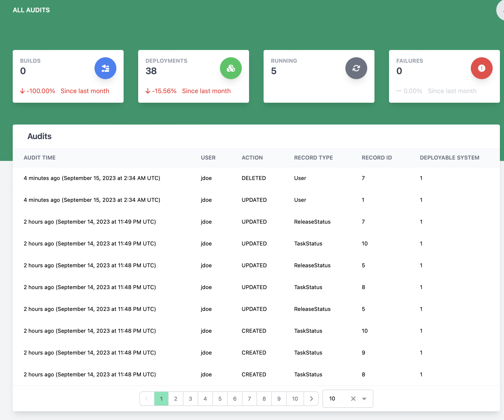The height and width of the screenshot is (420, 504).
Task: Select page 1 in pagination
Action: coord(161,399)
